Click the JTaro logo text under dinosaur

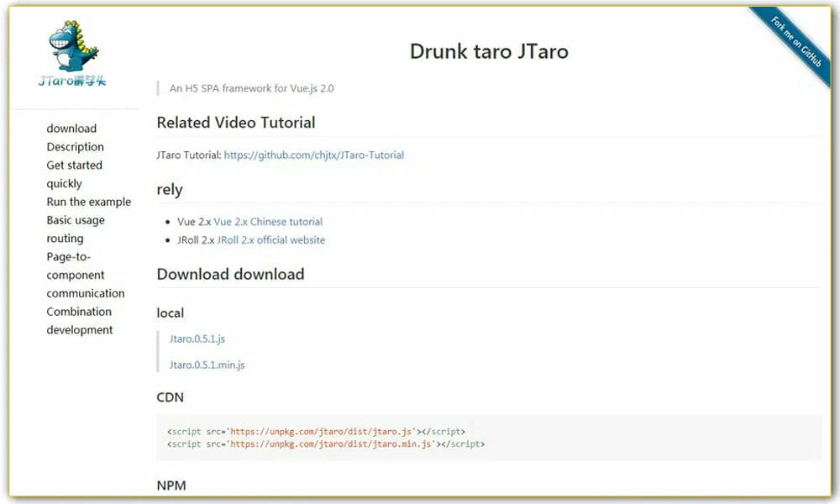point(73,81)
